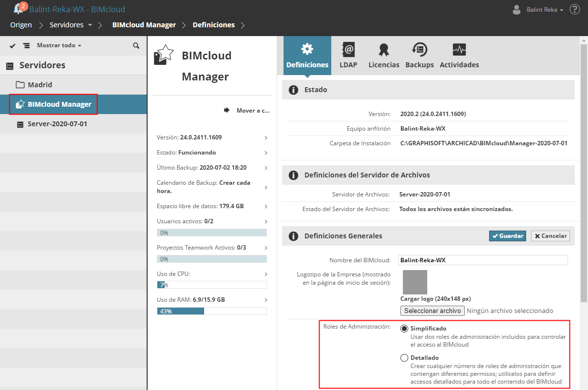Click the Mover a arrow icon
The height and width of the screenshot is (390, 588).
tap(227, 111)
